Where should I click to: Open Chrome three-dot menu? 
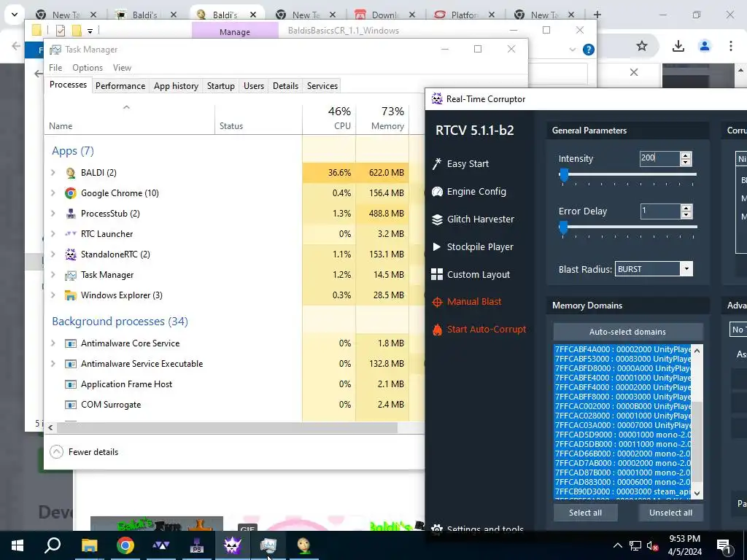731,46
